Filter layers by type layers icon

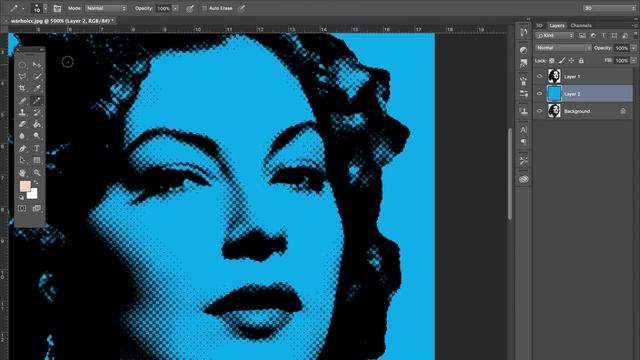point(604,36)
